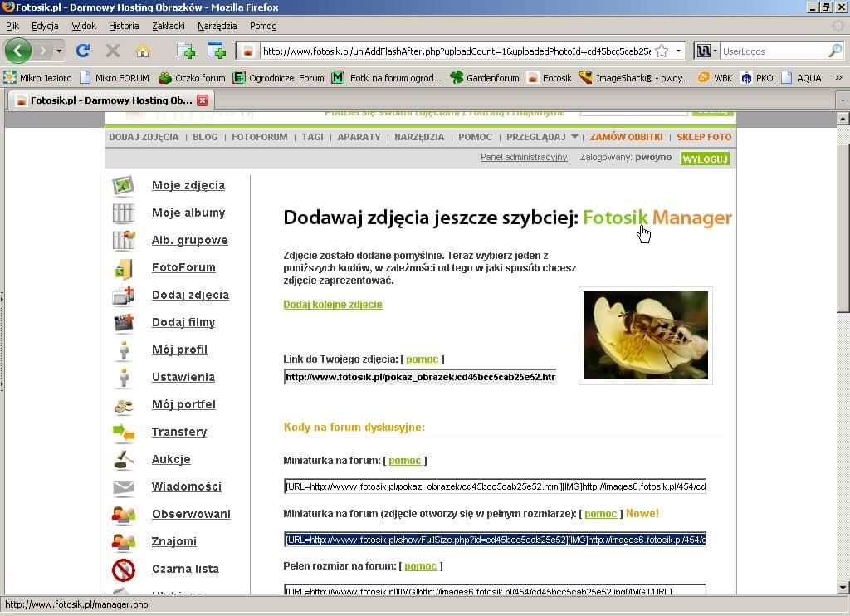
Task: Click the highlighted showFullSize code field
Action: pos(495,540)
